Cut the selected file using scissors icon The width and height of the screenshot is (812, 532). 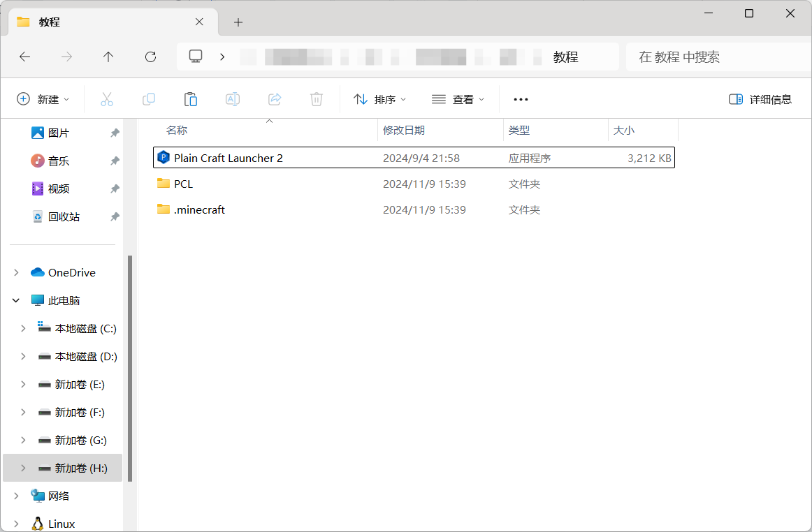pyautogui.click(x=106, y=99)
